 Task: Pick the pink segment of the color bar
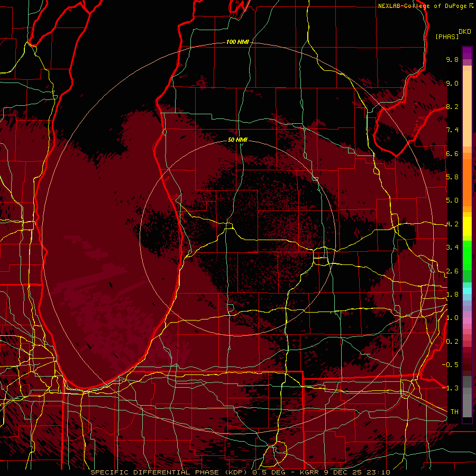pyautogui.click(x=467, y=321)
